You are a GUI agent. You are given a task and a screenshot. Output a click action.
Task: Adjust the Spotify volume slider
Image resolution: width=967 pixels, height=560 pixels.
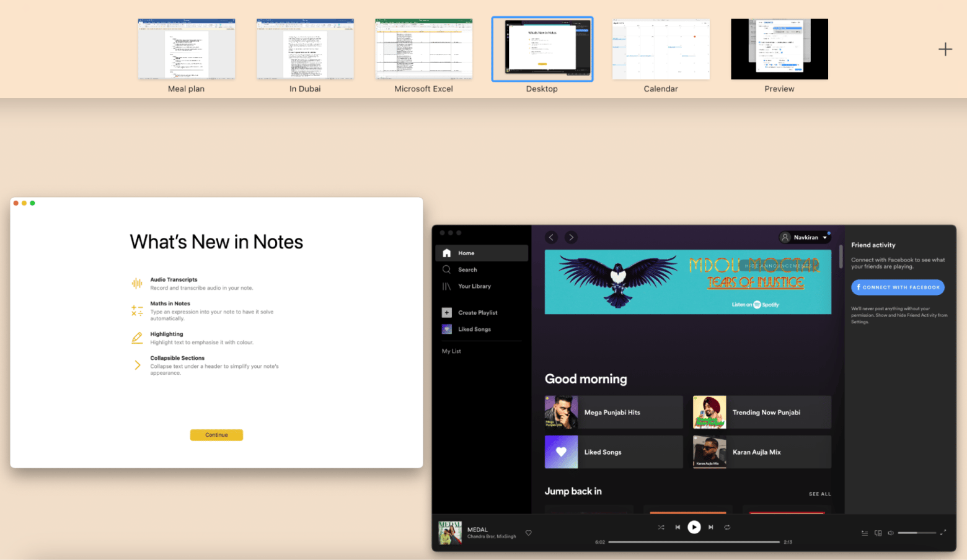point(916,533)
